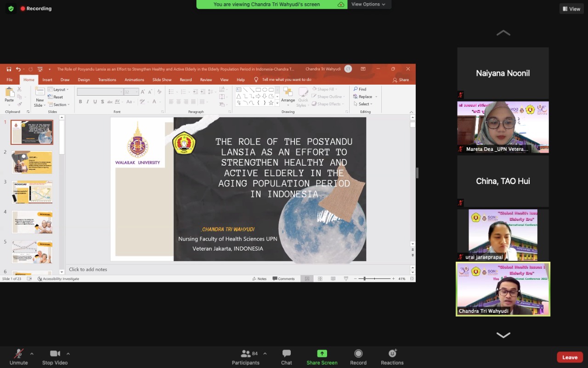The height and width of the screenshot is (368, 588).
Task: Open Zoom Chat panel
Action: tap(286, 356)
